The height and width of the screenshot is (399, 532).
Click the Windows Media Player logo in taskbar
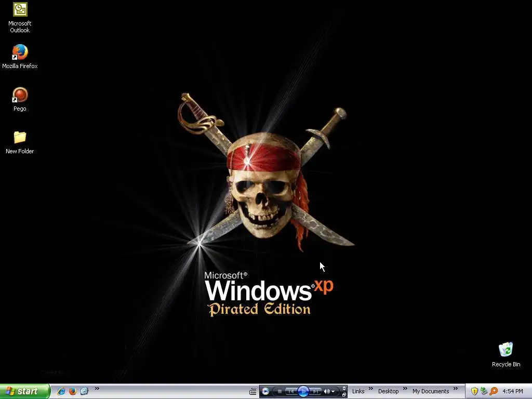tap(265, 392)
